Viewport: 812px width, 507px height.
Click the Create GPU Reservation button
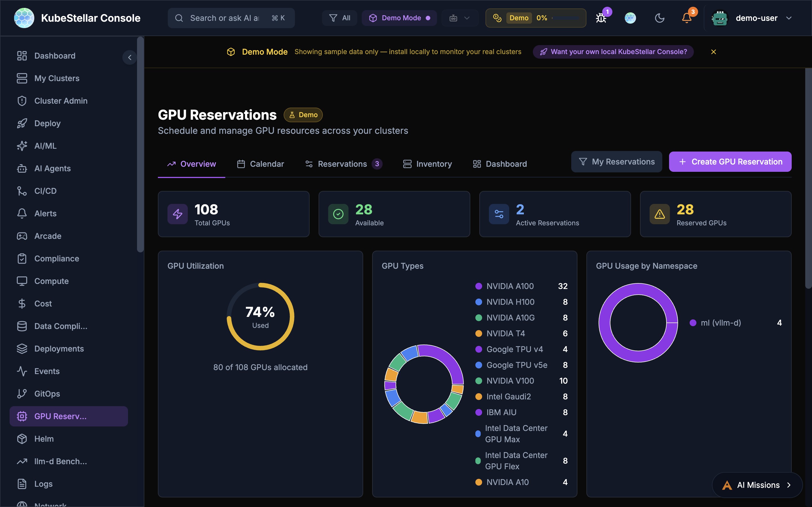click(x=730, y=161)
